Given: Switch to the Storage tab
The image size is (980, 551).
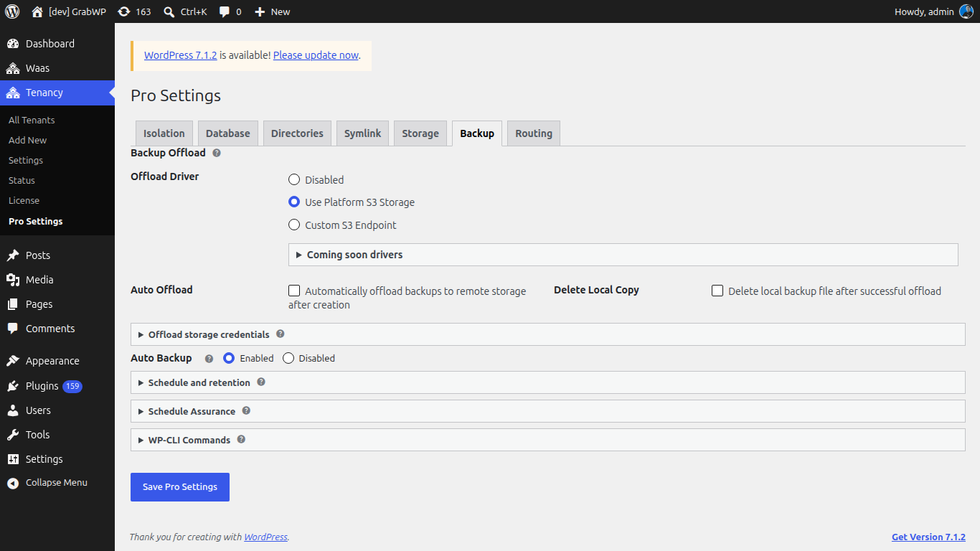Looking at the screenshot, I should pos(420,133).
